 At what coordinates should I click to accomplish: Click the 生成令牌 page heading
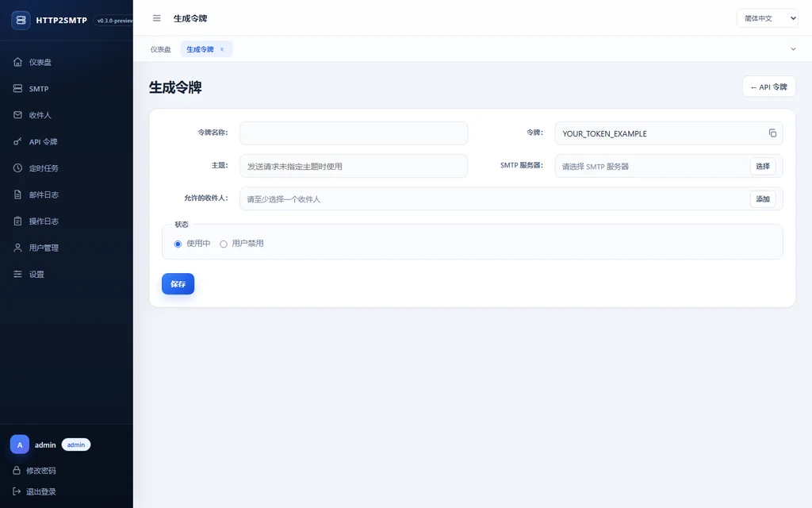[x=175, y=87]
